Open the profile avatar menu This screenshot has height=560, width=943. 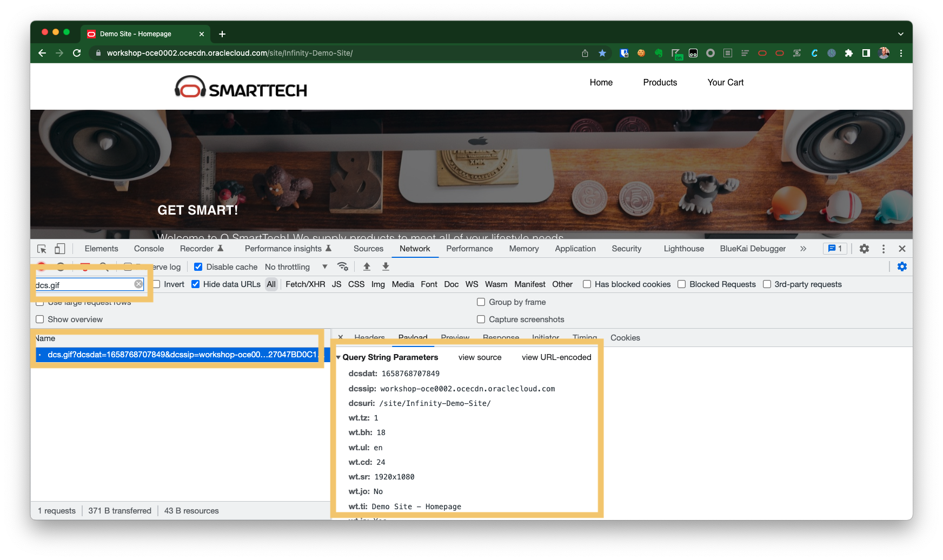(x=884, y=53)
